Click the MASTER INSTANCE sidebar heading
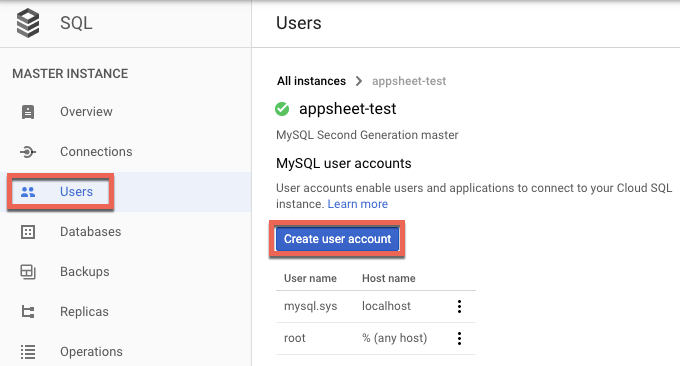This screenshot has width=680, height=366. 70,74
